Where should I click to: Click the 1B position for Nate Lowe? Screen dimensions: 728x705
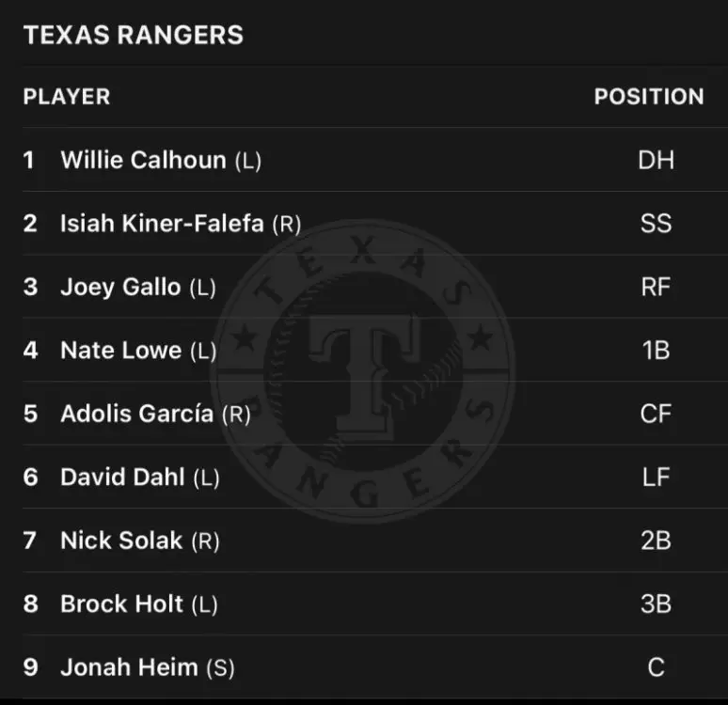coord(656,351)
